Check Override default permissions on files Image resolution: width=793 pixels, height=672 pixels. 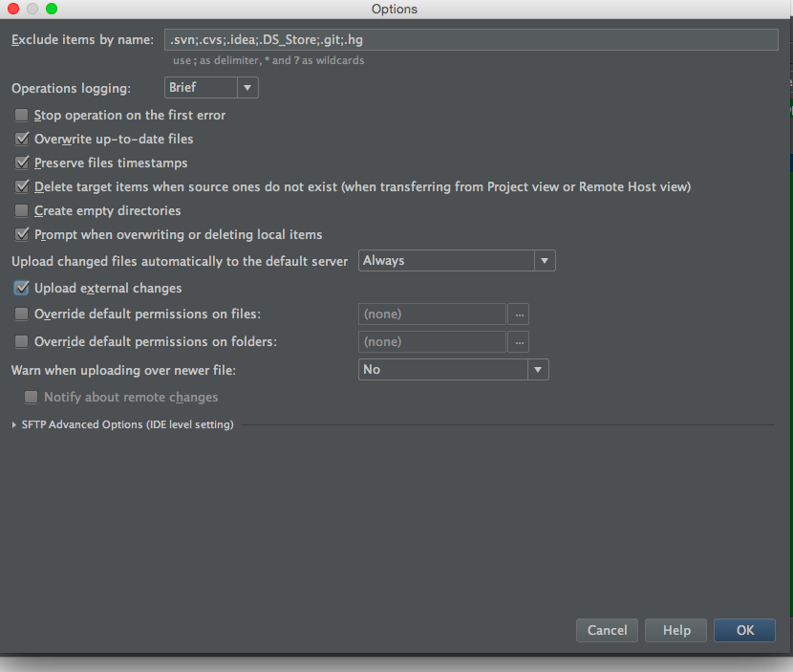point(22,314)
